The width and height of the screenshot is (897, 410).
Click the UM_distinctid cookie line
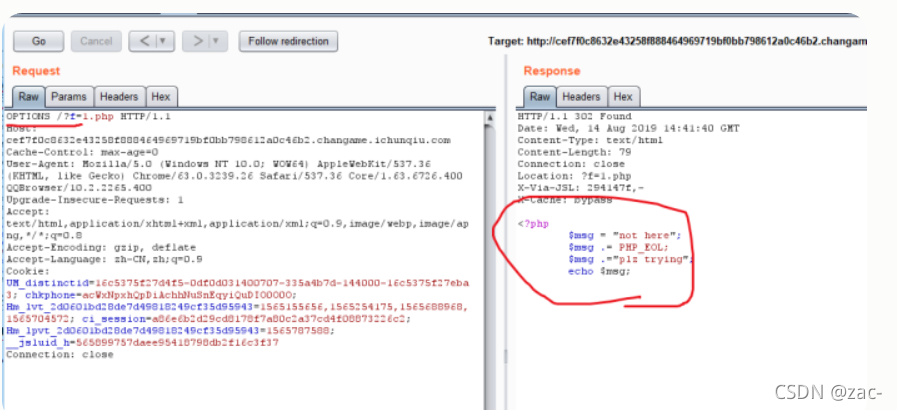coord(237,283)
